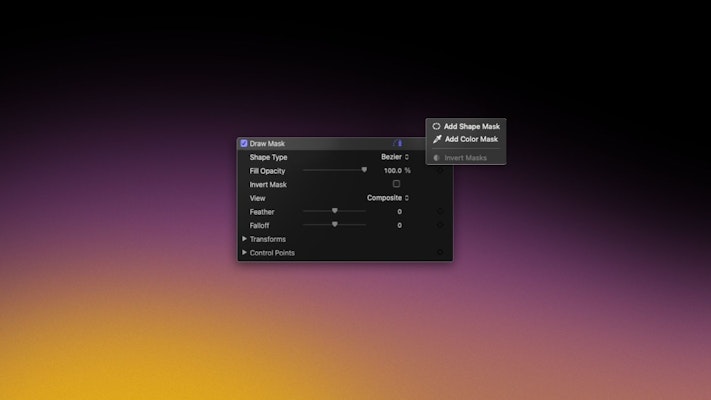
Task: Click the keyframe diamond for Control Points
Action: (x=440, y=252)
